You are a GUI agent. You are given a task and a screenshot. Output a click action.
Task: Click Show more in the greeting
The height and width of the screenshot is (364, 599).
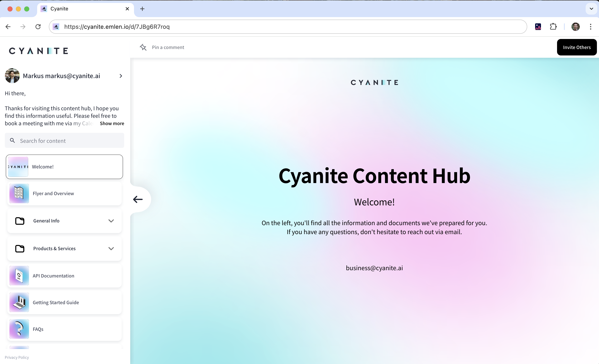click(112, 123)
